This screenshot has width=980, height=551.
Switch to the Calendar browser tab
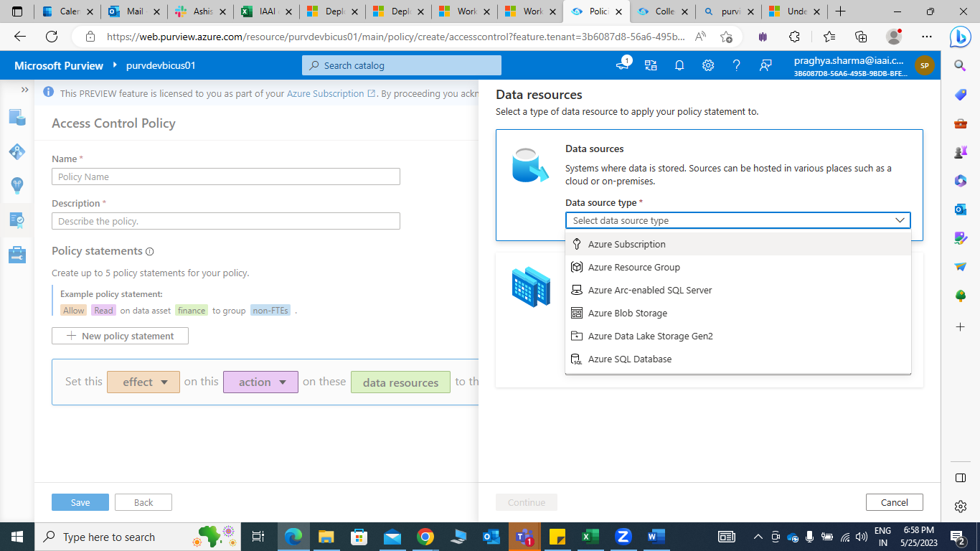tap(67, 11)
